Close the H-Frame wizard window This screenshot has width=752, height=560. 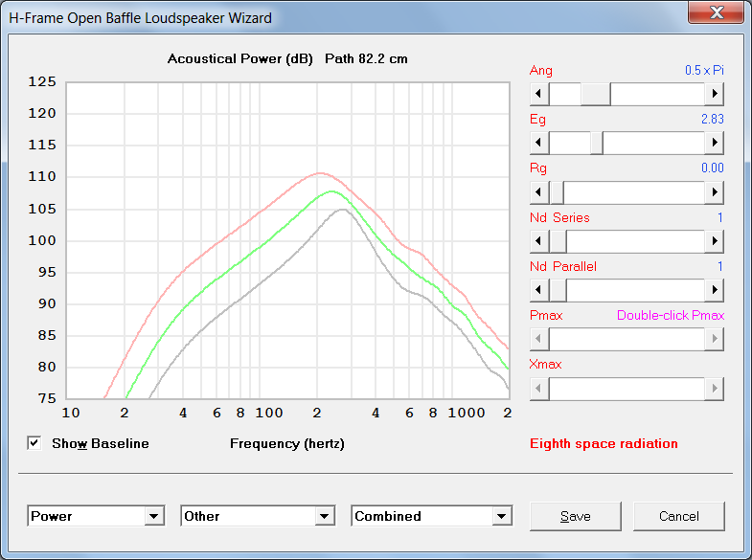coord(716,12)
